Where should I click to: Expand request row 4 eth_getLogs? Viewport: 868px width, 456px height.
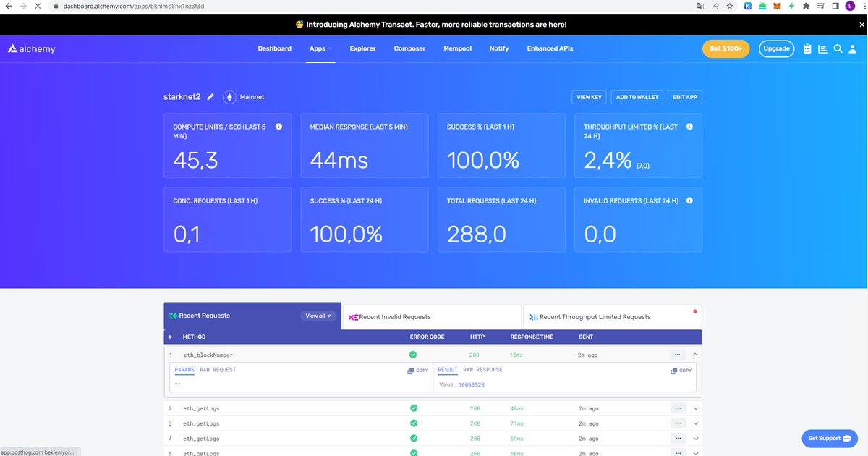[695, 439]
